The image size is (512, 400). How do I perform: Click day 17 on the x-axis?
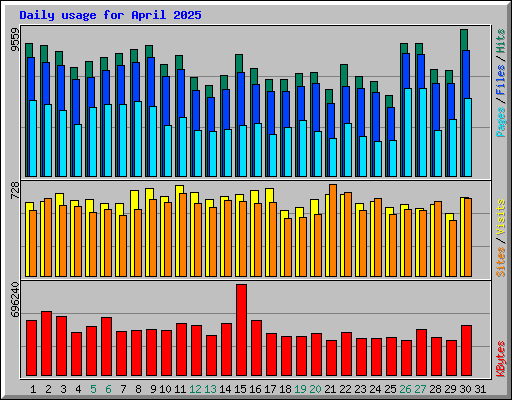tap(270, 389)
